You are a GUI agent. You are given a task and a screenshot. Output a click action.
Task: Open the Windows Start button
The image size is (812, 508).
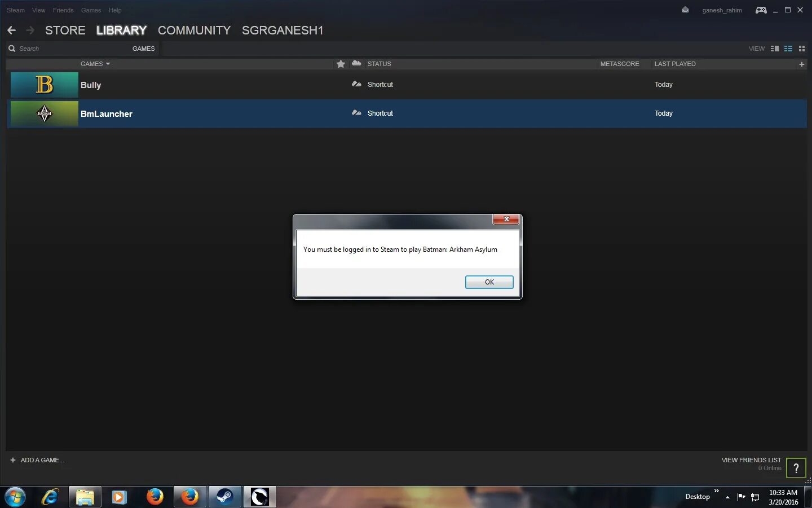(15, 497)
